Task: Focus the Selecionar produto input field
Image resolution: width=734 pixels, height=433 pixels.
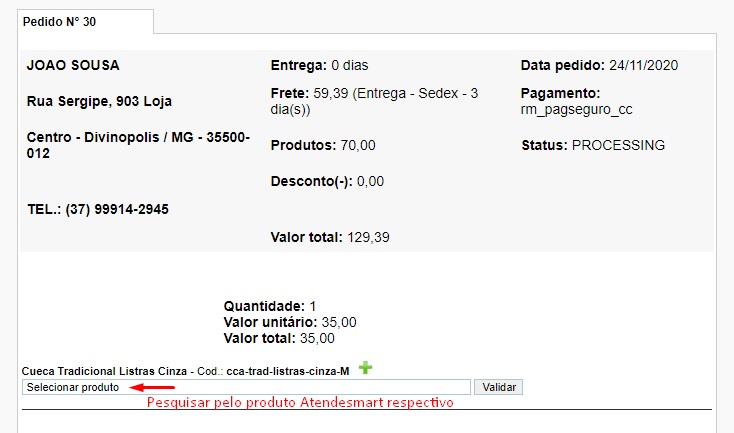Action: click(245, 387)
